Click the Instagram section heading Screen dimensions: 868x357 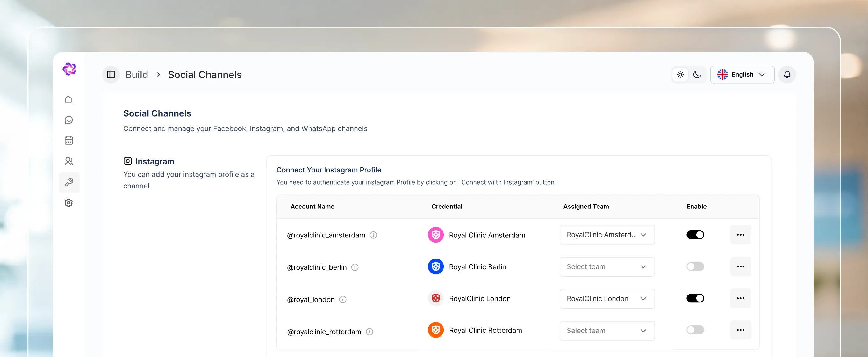click(x=155, y=161)
